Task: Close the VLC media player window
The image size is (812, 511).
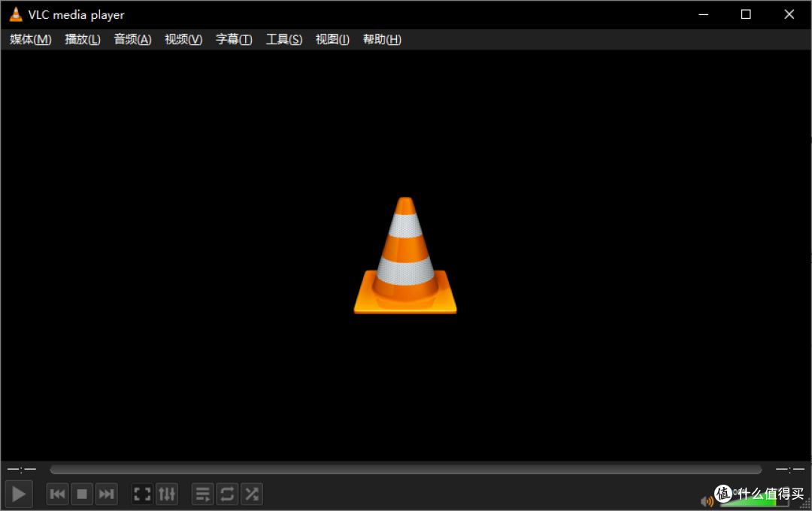Action: (x=789, y=14)
